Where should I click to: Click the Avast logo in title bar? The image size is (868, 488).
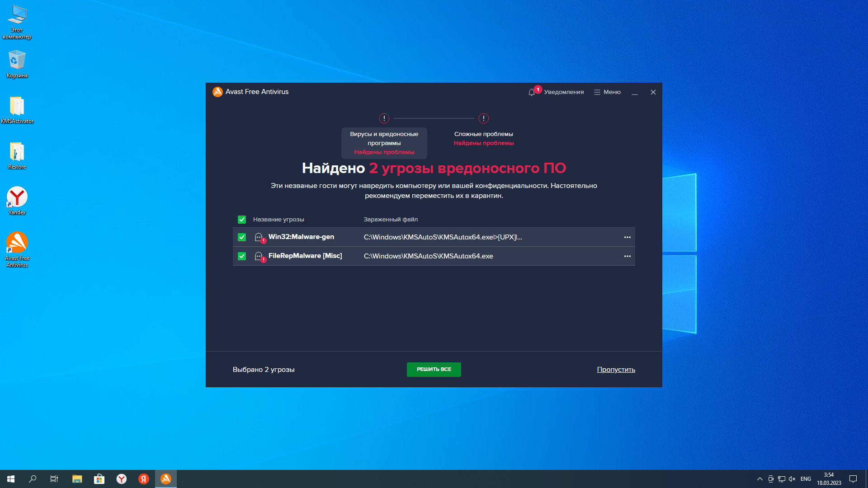217,92
